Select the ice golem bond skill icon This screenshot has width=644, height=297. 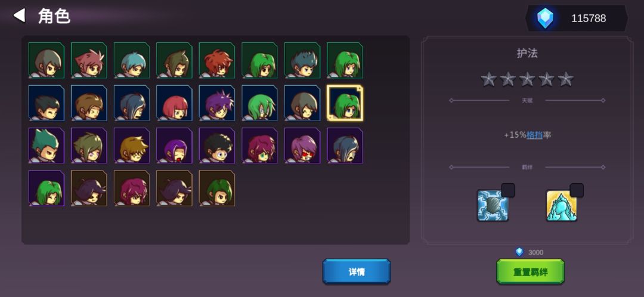click(562, 205)
